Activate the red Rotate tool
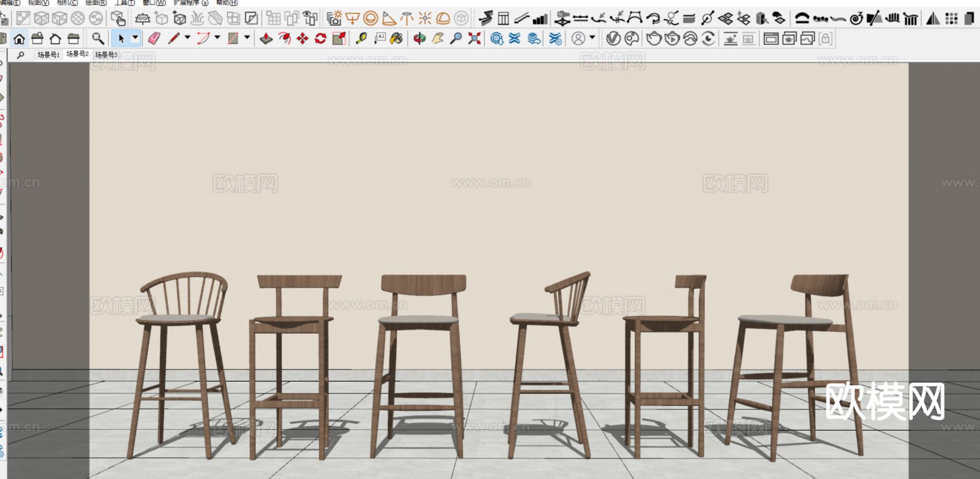The height and width of the screenshot is (479, 980). tap(321, 39)
